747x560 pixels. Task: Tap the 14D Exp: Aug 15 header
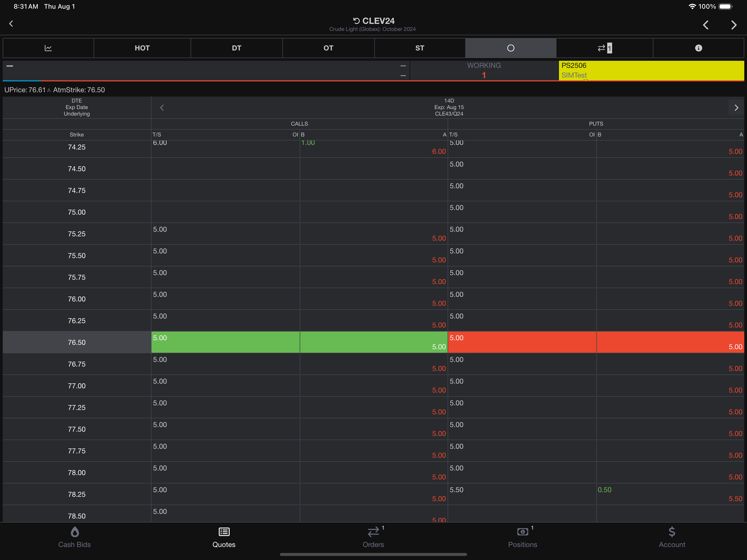[x=449, y=107]
